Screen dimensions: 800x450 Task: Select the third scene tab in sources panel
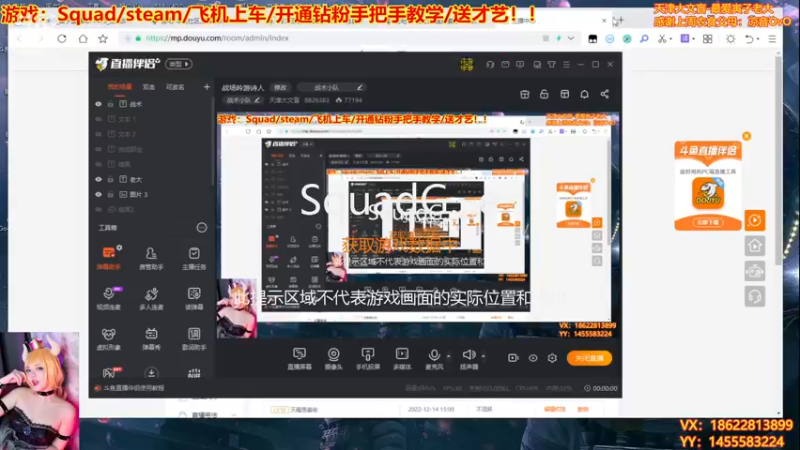click(175, 87)
